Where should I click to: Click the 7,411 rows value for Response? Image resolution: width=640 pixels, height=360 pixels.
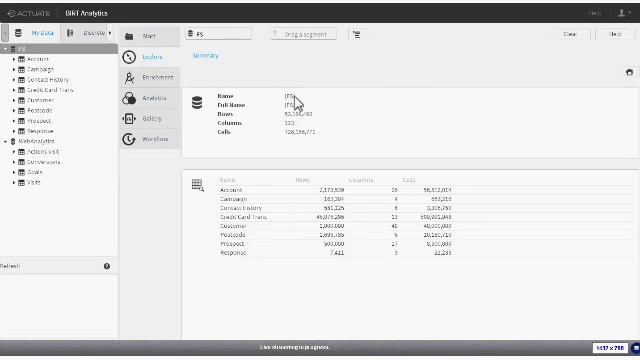click(x=337, y=253)
